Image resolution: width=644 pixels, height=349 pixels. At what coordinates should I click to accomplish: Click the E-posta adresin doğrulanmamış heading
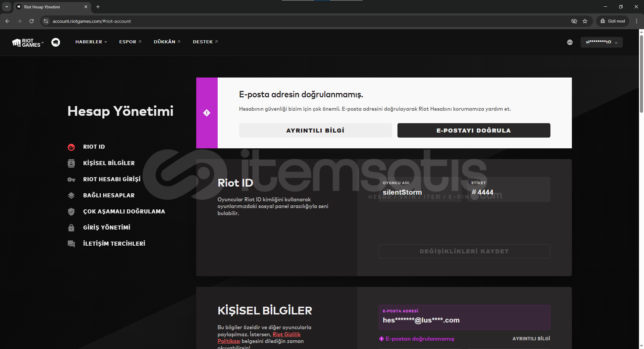301,95
